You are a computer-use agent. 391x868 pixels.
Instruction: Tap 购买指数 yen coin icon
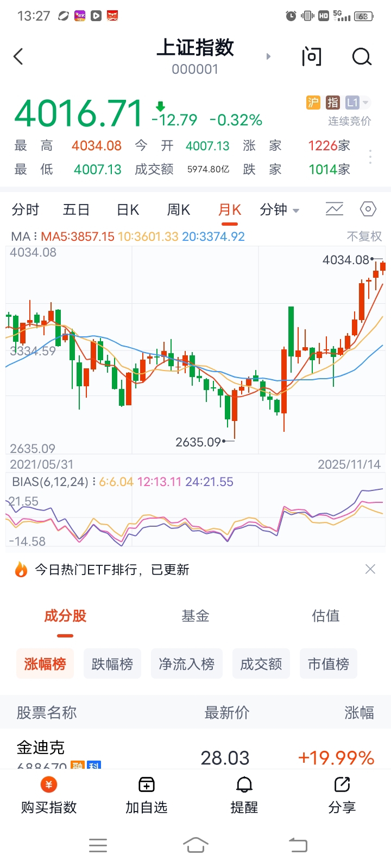coord(49,784)
